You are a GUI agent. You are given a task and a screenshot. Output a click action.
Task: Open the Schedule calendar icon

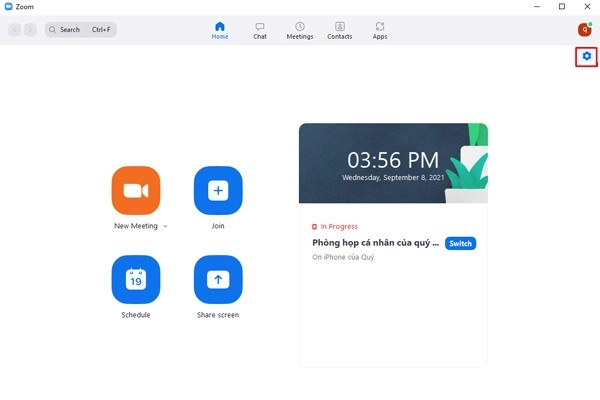pos(136,280)
